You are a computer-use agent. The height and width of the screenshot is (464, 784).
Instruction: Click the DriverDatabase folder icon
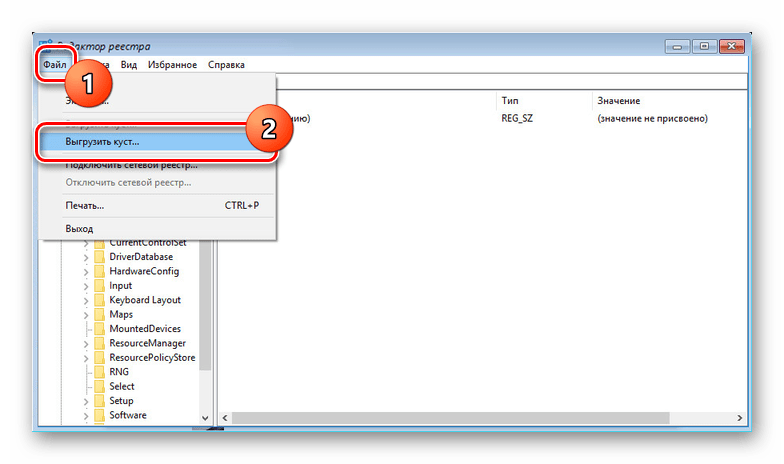pos(100,257)
